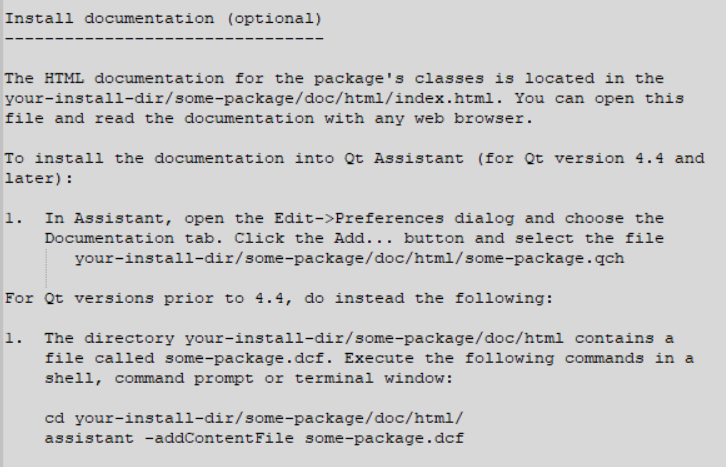This screenshot has width=726, height=467.
Task: Click the word 'HTML' in the first paragraph
Action: tap(64, 78)
